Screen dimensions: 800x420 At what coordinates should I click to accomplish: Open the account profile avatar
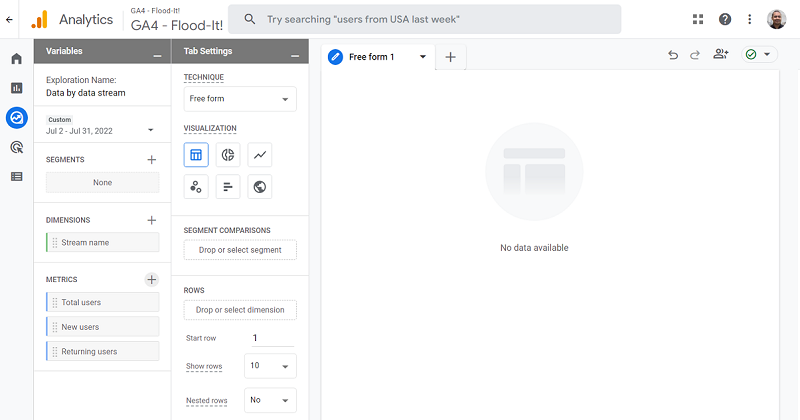tap(777, 19)
